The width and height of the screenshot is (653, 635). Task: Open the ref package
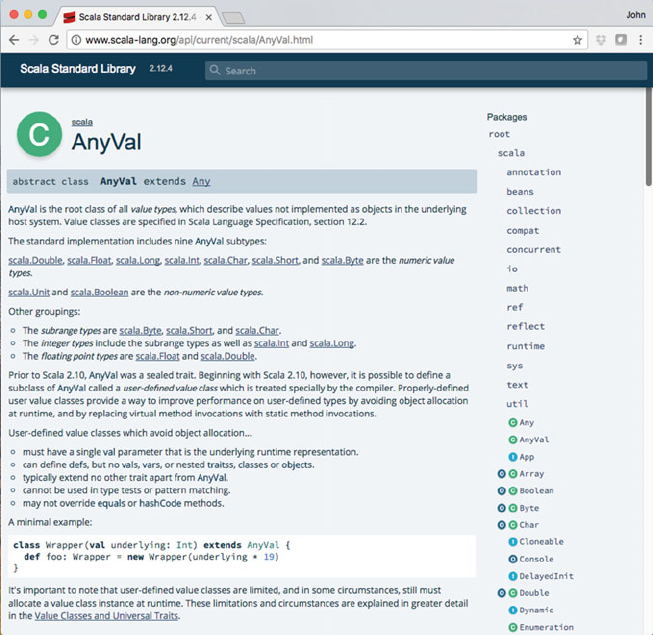coord(515,307)
